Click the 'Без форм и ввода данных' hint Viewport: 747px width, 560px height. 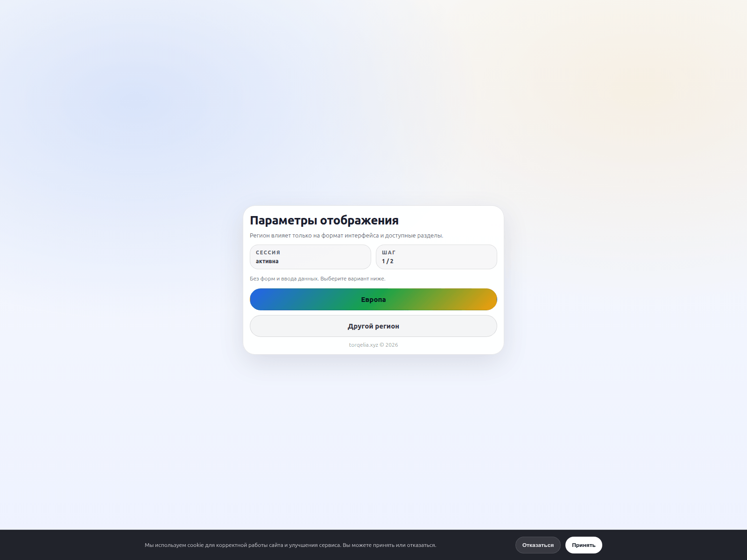point(284,279)
